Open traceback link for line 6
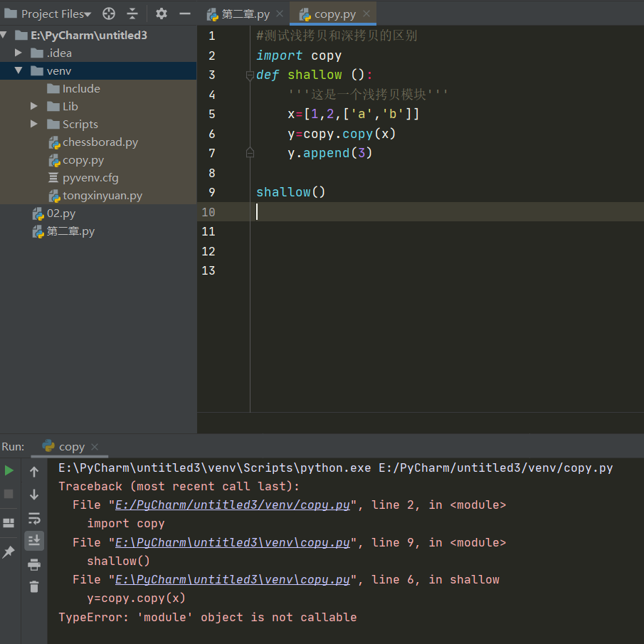 pos(233,579)
